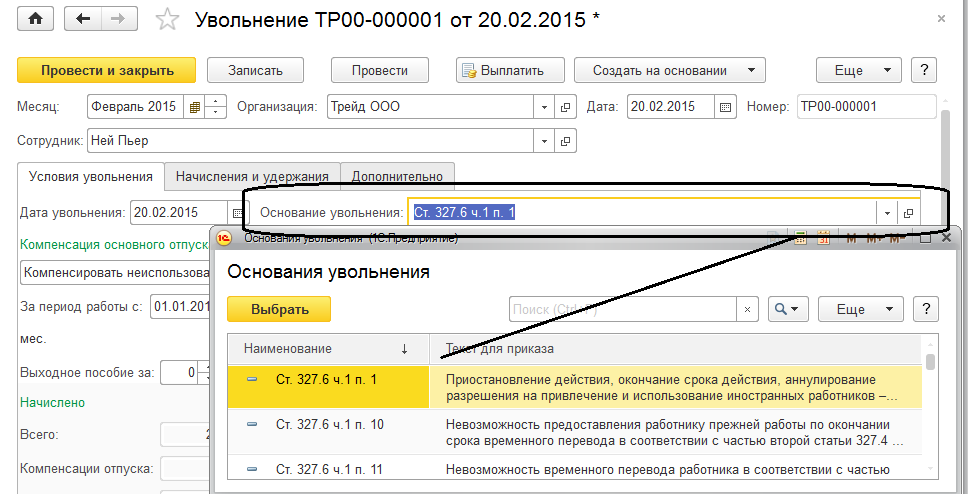Navigate back with the left arrow

point(83,19)
